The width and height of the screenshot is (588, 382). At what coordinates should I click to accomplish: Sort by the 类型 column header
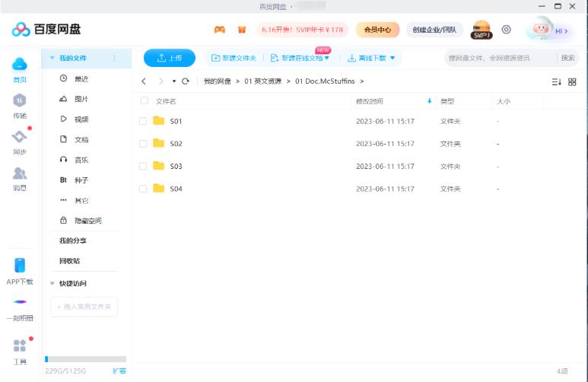(x=447, y=101)
